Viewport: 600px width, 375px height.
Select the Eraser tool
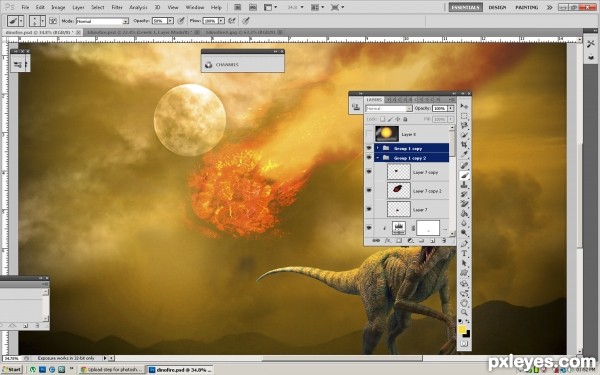[464, 204]
